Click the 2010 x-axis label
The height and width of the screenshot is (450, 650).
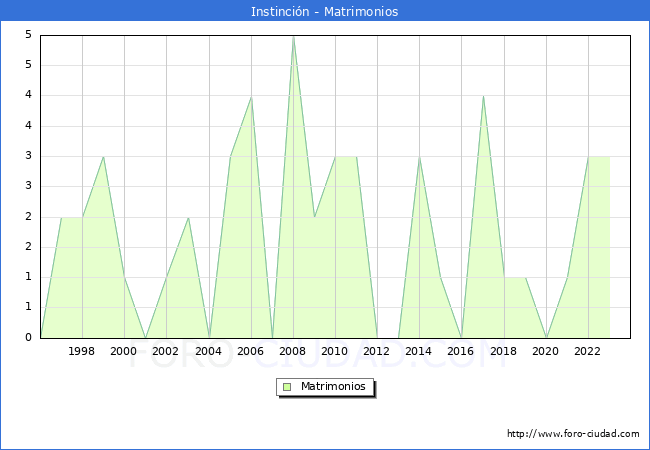pyautogui.click(x=335, y=351)
